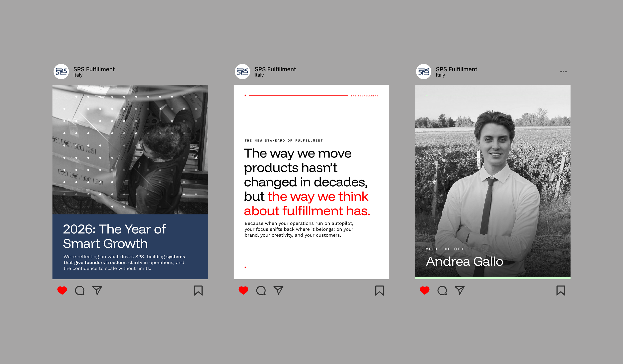Click the third post's SPS logo avatar
The height and width of the screenshot is (364, 623).
424,72
